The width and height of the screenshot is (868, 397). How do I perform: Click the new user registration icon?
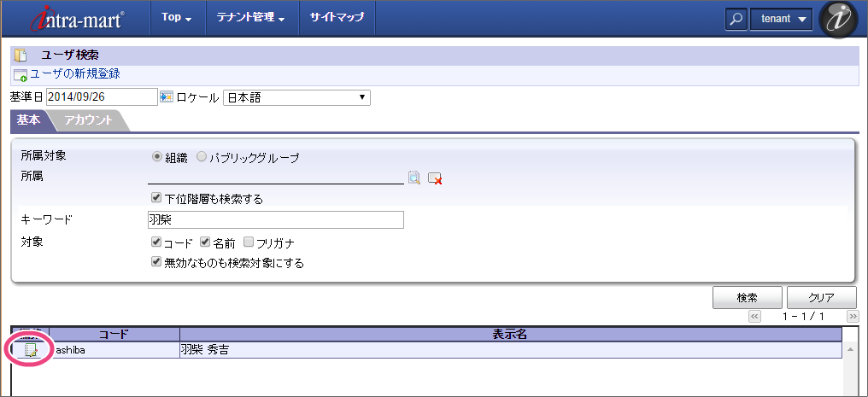pos(21,75)
